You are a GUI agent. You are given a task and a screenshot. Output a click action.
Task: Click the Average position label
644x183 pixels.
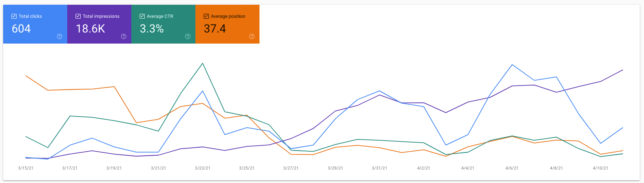pyautogui.click(x=228, y=16)
